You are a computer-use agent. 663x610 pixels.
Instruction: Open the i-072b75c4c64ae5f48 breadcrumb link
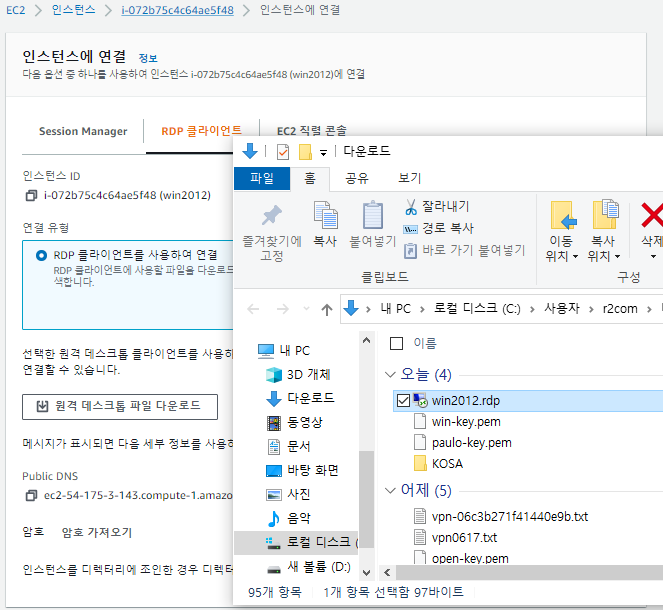[177, 10]
